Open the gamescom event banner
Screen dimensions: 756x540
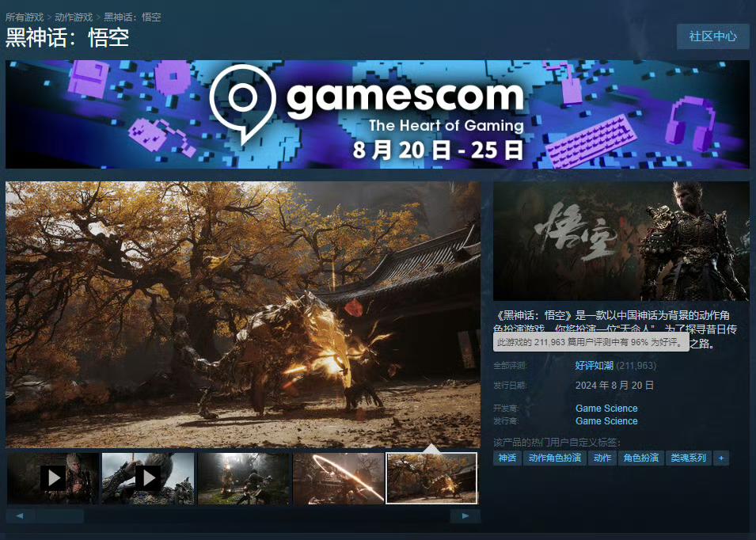tap(378, 114)
